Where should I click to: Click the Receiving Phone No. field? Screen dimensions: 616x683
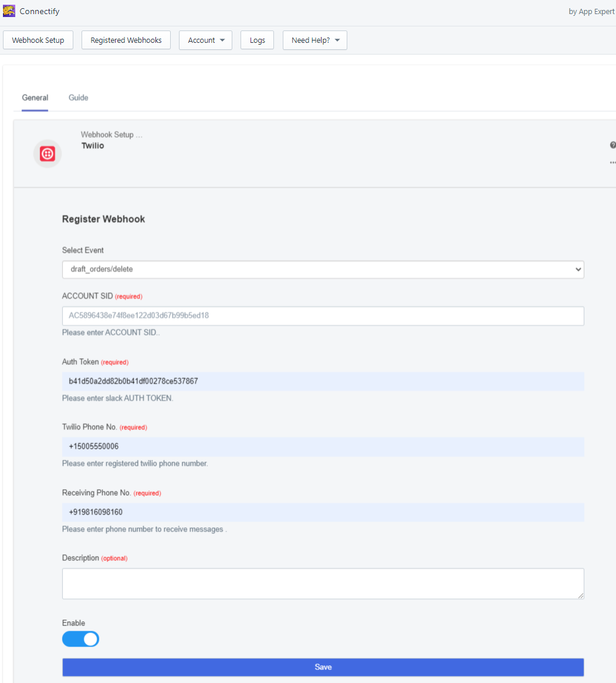tap(323, 512)
